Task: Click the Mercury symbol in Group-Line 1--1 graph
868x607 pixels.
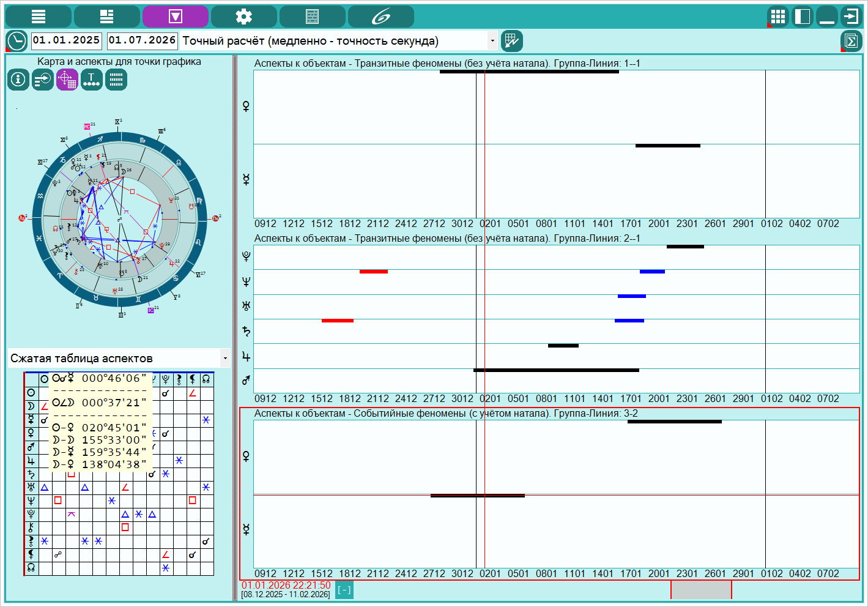Action: tap(246, 180)
